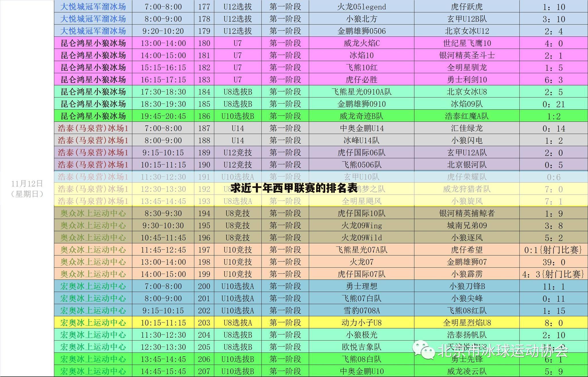The height and width of the screenshot is (377, 588).
Task: Click the team cell 虎仔跃虎
Action: pyautogui.click(x=467, y=7)
